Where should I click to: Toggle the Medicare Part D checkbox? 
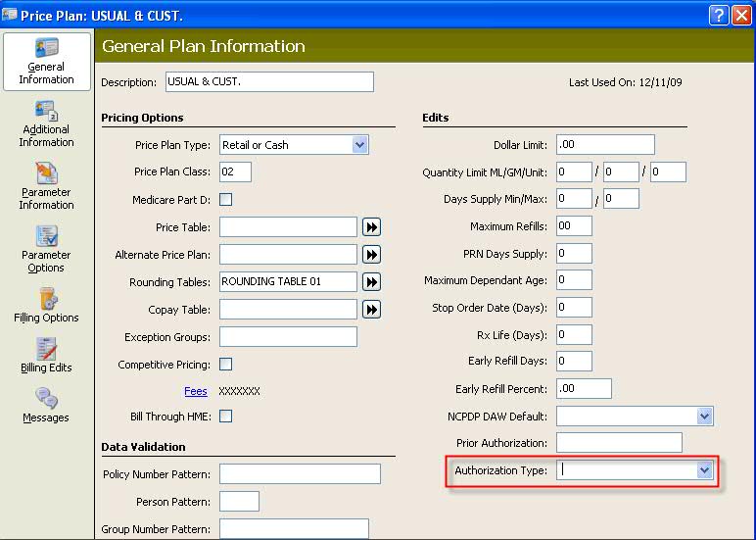[225, 199]
